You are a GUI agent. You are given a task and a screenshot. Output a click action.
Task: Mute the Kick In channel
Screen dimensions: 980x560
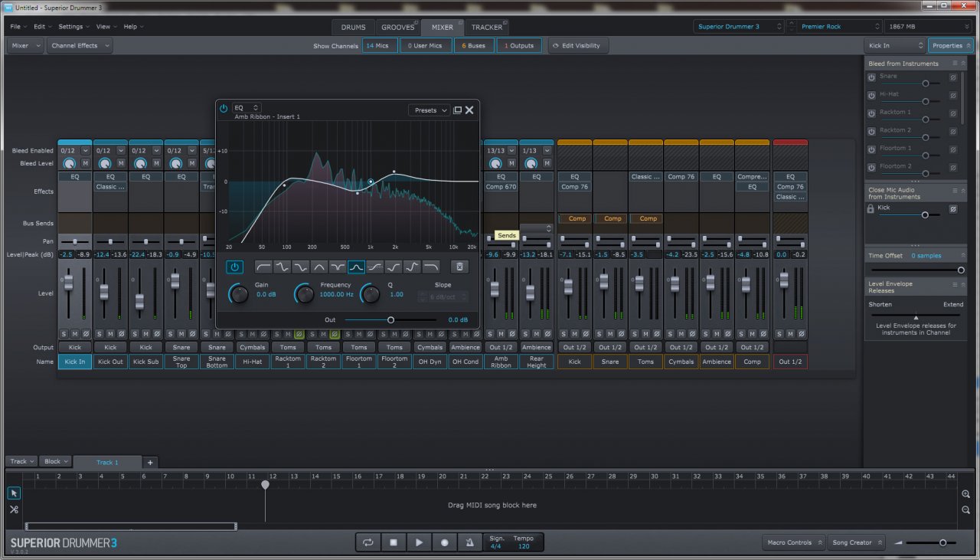point(75,334)
